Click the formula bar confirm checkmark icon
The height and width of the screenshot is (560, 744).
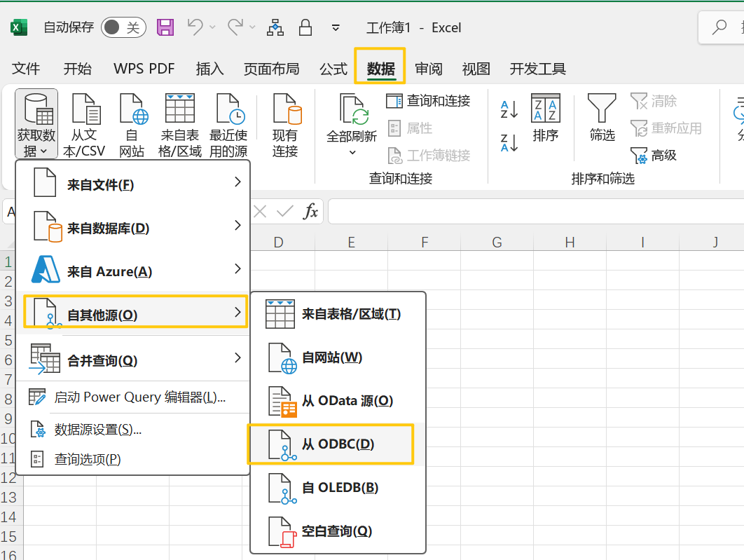[284, 211]
